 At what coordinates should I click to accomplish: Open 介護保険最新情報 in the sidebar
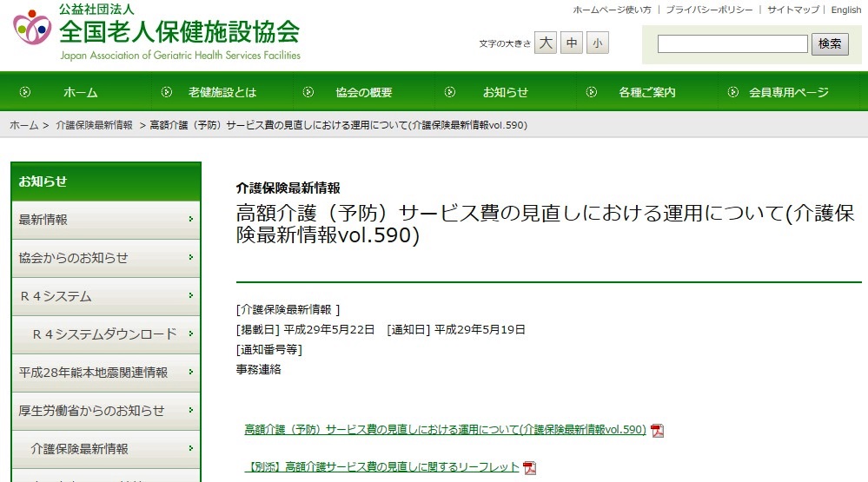coord(106,449)
